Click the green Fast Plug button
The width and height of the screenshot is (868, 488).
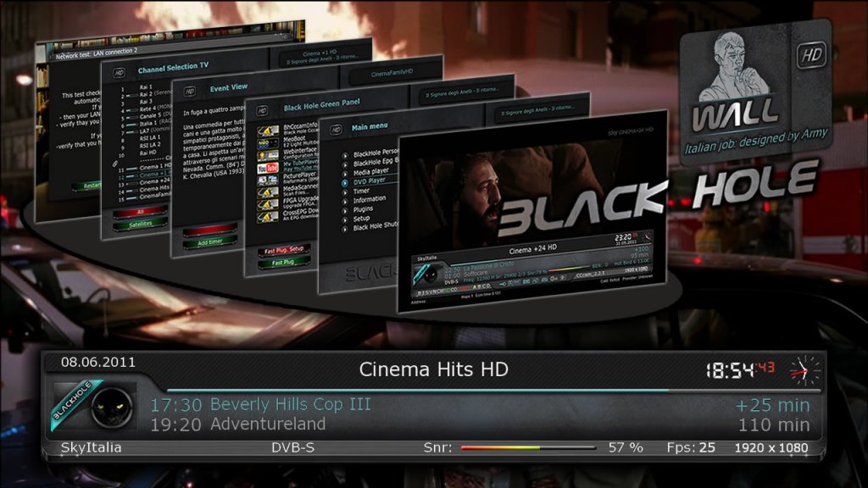[283, 263]
